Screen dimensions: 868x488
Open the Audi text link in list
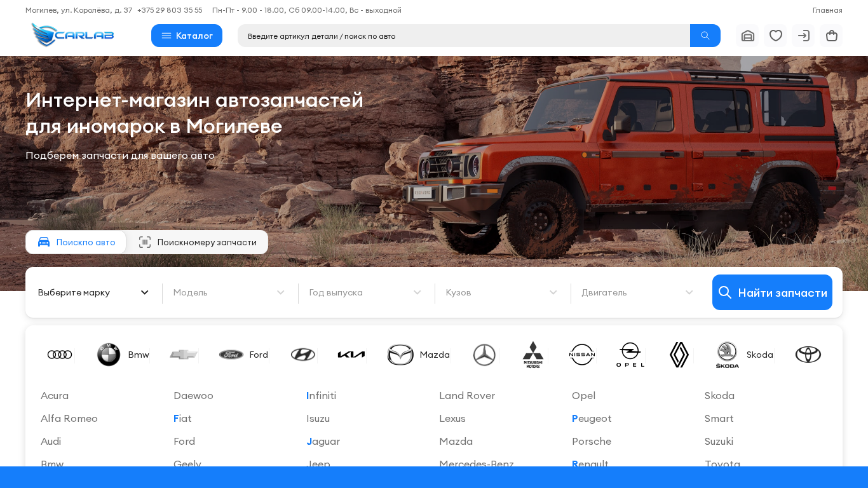click(51, 441)
